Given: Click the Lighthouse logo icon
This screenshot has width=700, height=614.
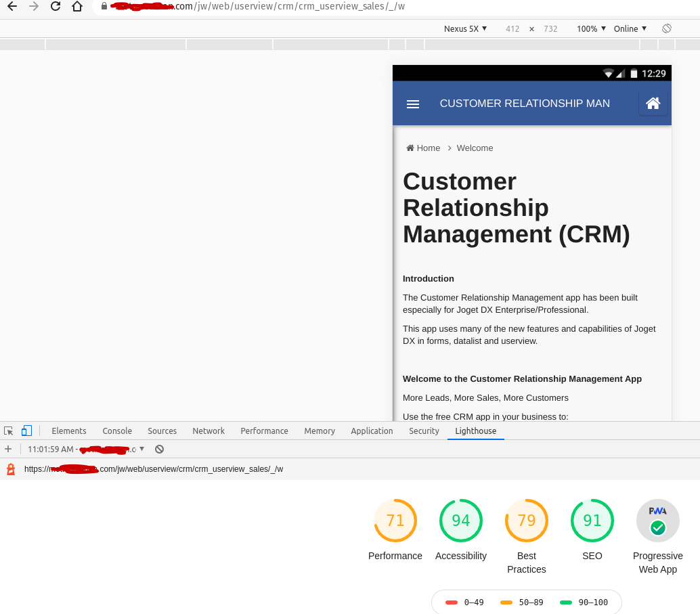Looking at the screenshot, I should tap(11, 469).
